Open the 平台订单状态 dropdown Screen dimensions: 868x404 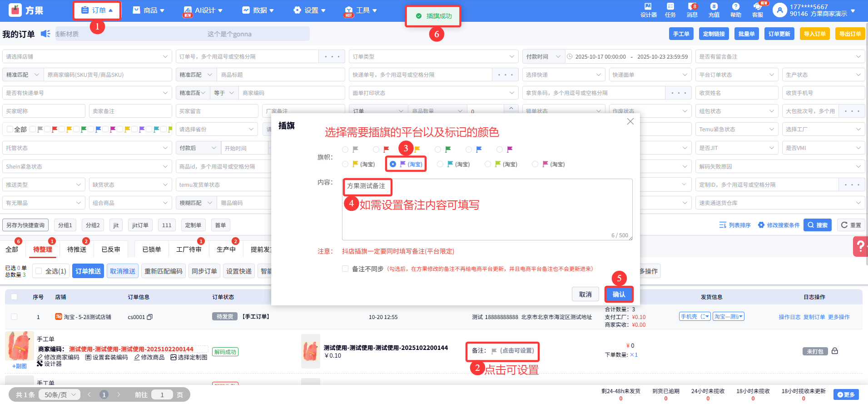point(737,75)
